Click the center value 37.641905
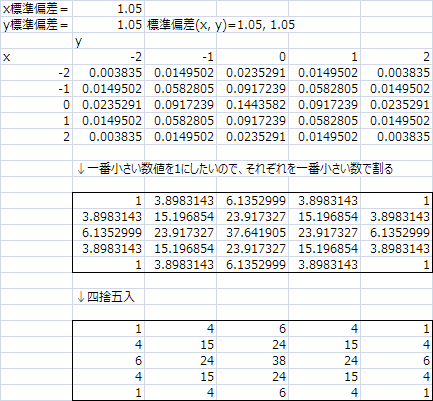This screenshot has width=433, height=401. click(x=252, y=233)
